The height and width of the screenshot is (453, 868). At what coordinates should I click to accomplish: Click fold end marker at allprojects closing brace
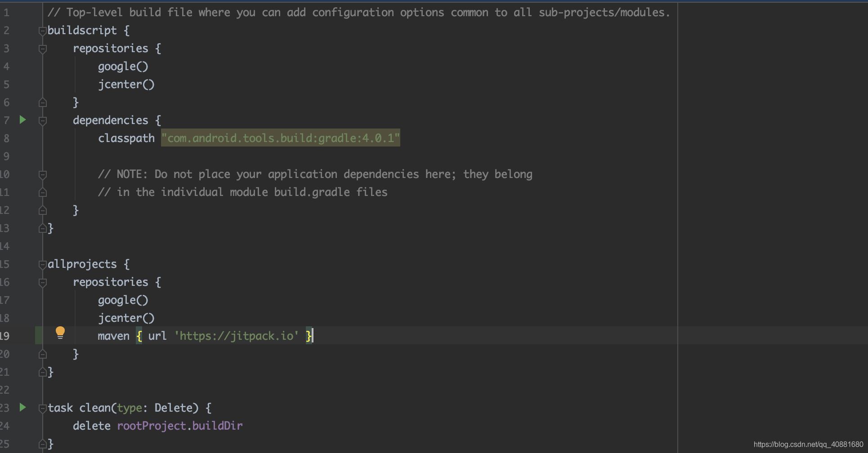(43, 373)
